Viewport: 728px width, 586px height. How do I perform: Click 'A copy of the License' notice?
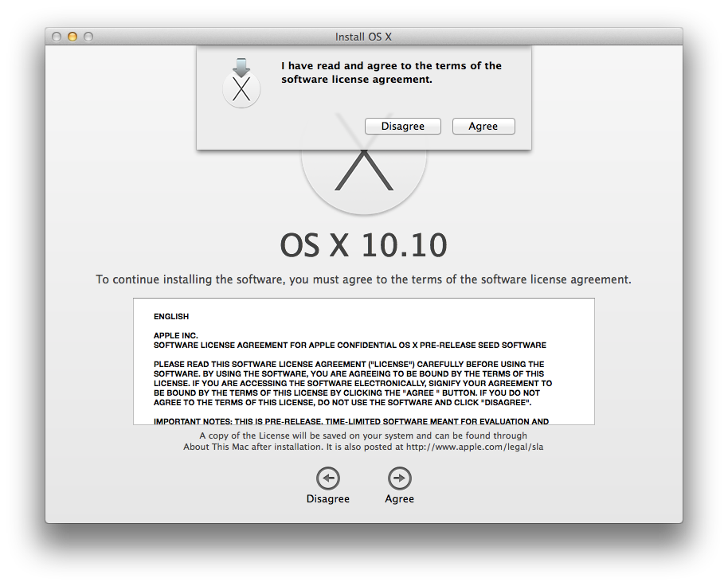(x=363, y=441)
